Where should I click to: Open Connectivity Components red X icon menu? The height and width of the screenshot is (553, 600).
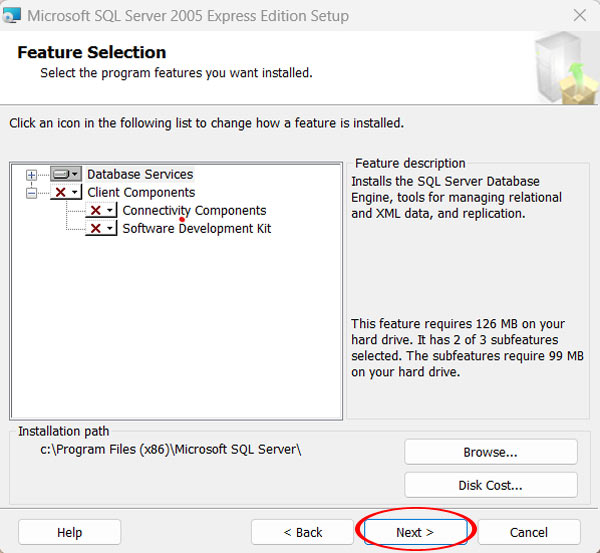click(x=101, y=211)
